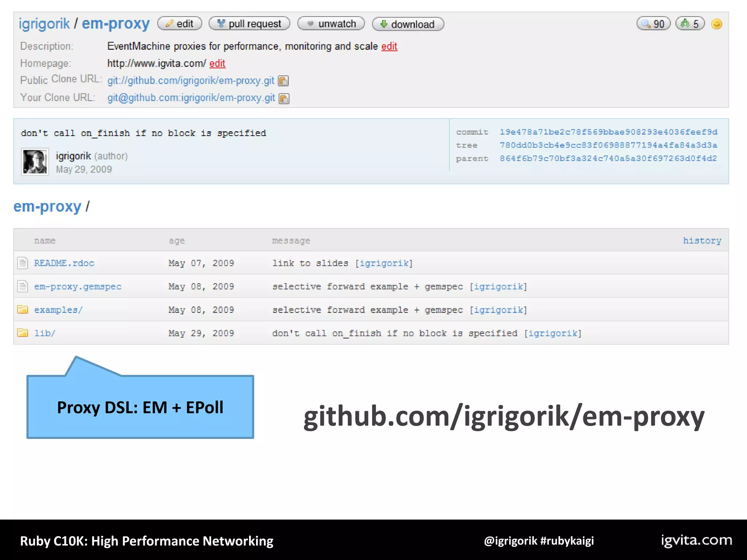Open the em-proxy repository title link
747x560 pixels.
click(116, 24)
